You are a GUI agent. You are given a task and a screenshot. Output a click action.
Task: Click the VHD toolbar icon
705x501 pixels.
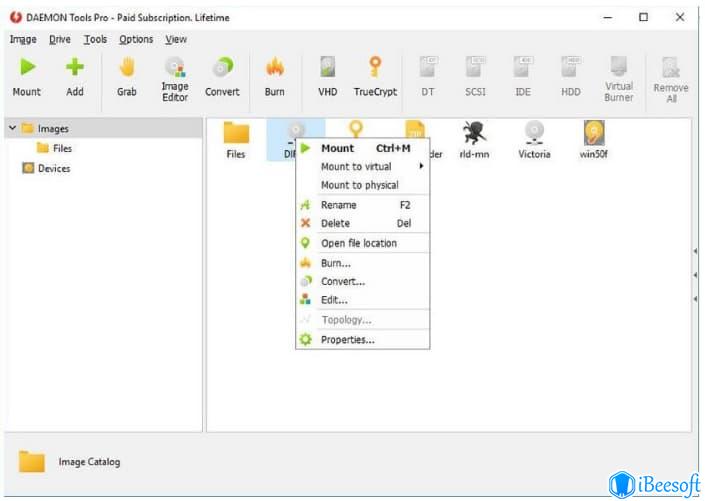coord(327,76)
